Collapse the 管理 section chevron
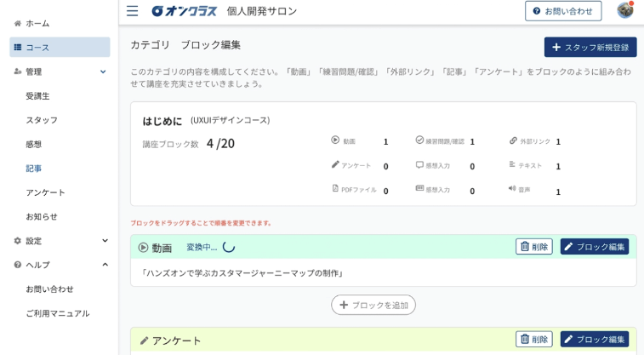Screen dimensions: 644x355 [103, 72]
